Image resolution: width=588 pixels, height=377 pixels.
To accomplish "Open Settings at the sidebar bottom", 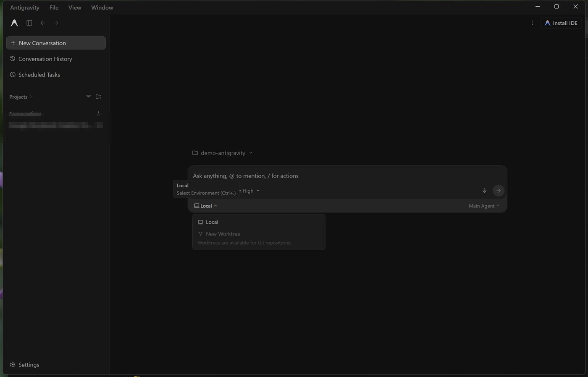I will [24, 365].
